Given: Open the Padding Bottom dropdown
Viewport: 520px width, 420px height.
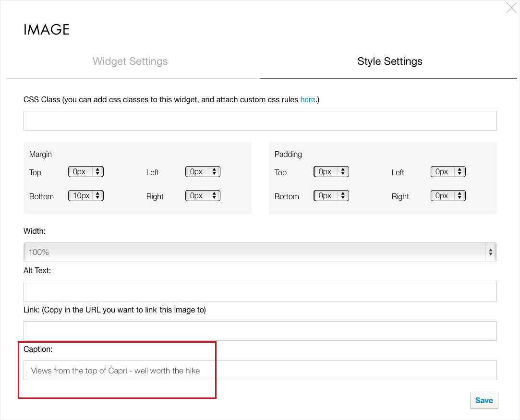Looking at the screenshot, I should (331, 195).
